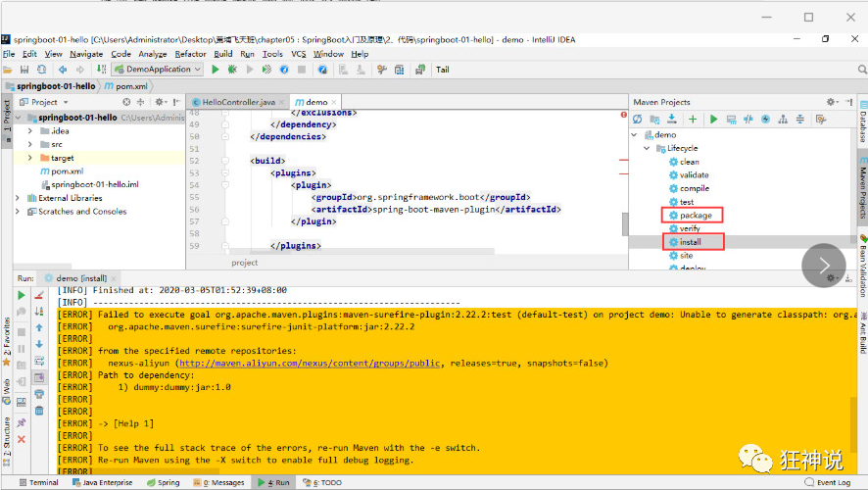Toggle Maven Offline Mode

click(748, 119)
